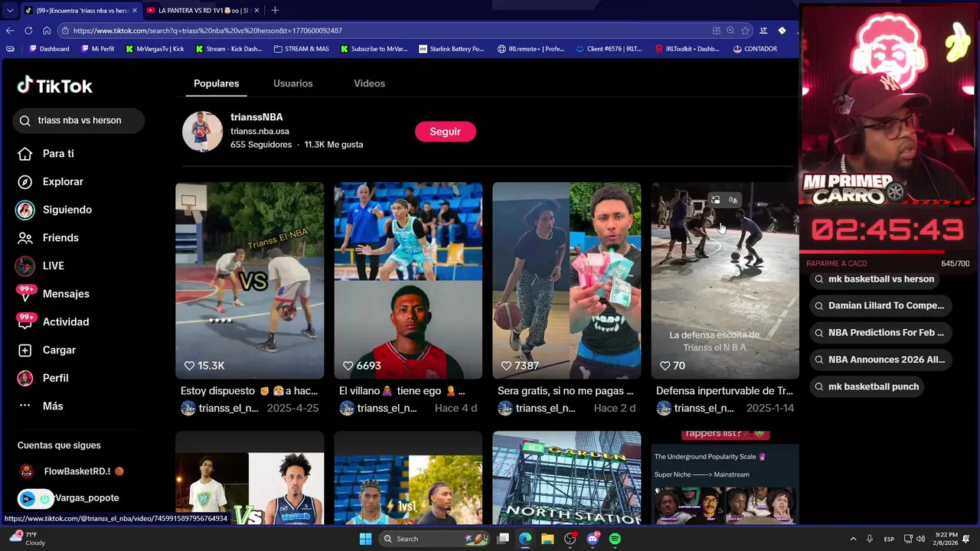
Task: Switch to the Populares tab
Action: point(216,83)
